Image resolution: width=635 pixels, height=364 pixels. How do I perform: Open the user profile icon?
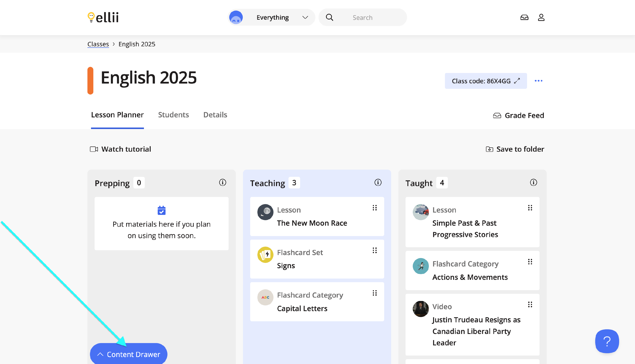541,18
